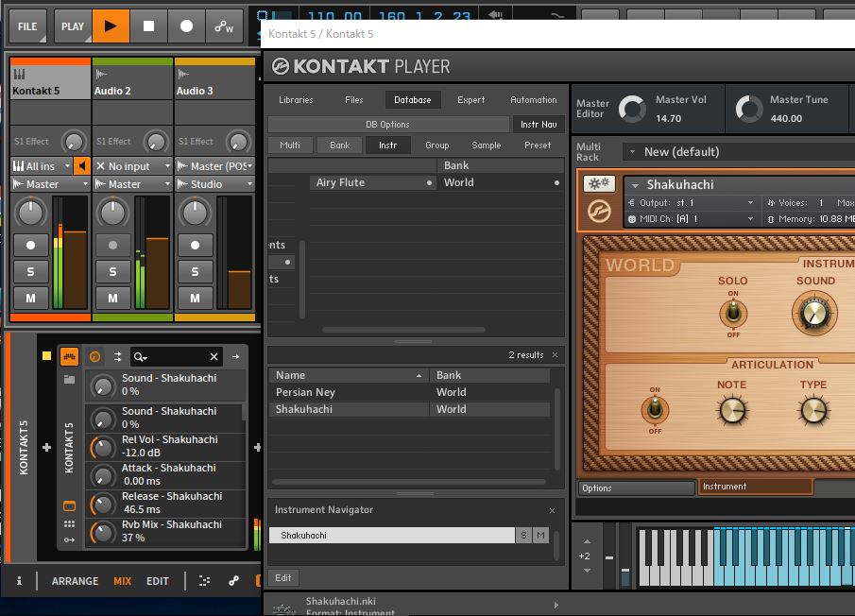Click the S1 Effect send knob on Audio 2
Viewport: 855px width, 616px height.
coord(156,142)
